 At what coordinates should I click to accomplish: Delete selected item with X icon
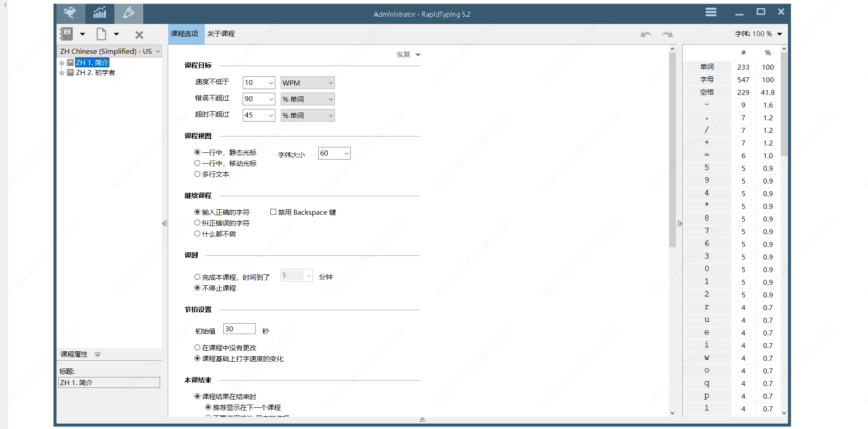pos(139,35)
